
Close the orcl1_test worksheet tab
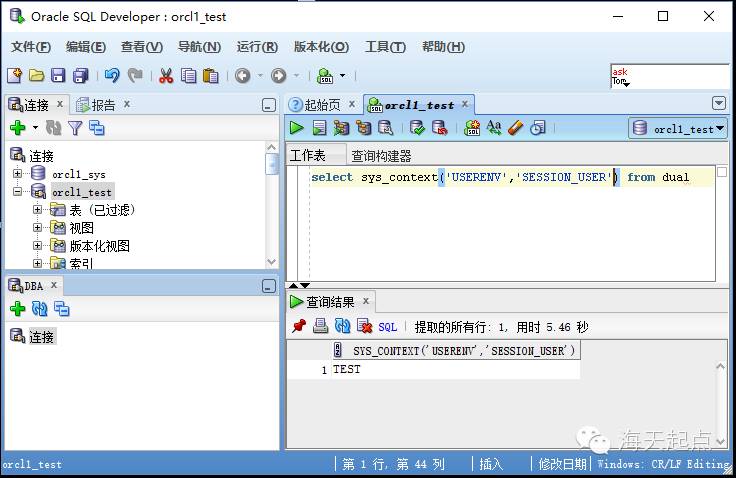pos(465,104)
